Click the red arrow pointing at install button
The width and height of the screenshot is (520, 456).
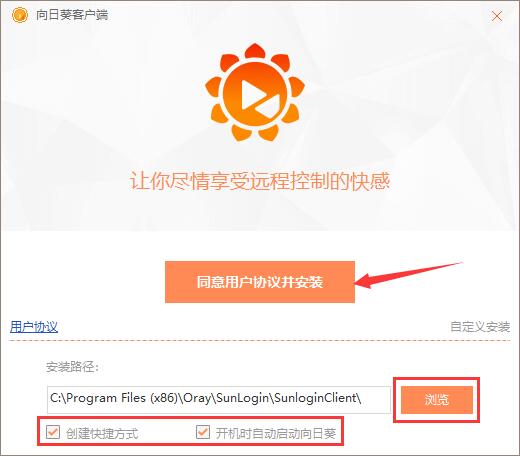[408, 275]
